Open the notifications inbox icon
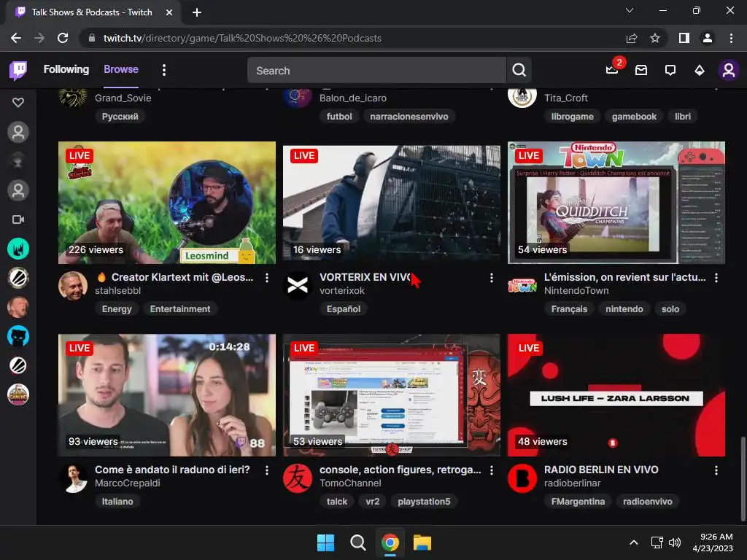 pos(641,71)
